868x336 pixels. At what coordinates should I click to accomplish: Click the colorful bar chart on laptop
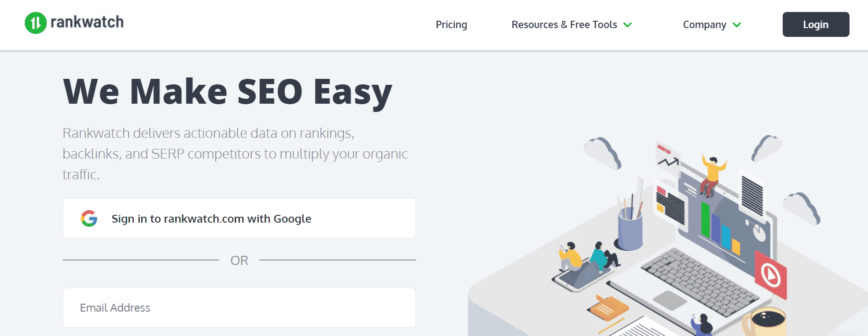(720, 228)
